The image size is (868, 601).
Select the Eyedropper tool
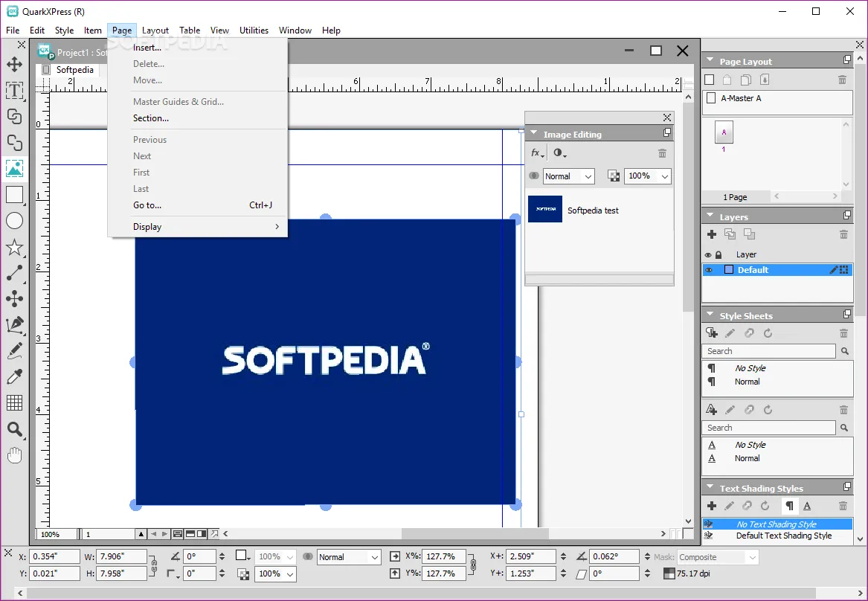[14, 377]
